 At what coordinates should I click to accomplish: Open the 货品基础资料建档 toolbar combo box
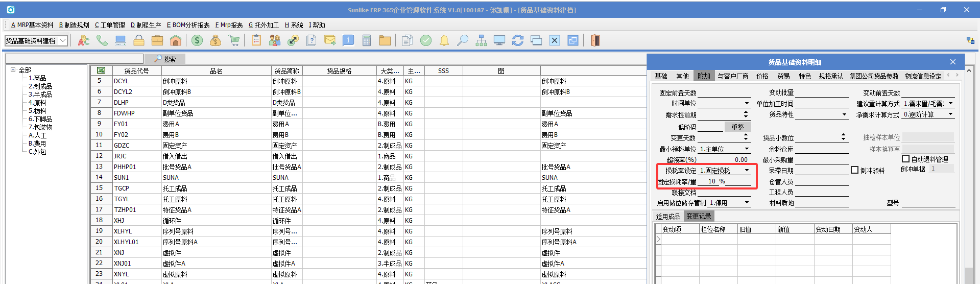[x=63, y=40]
